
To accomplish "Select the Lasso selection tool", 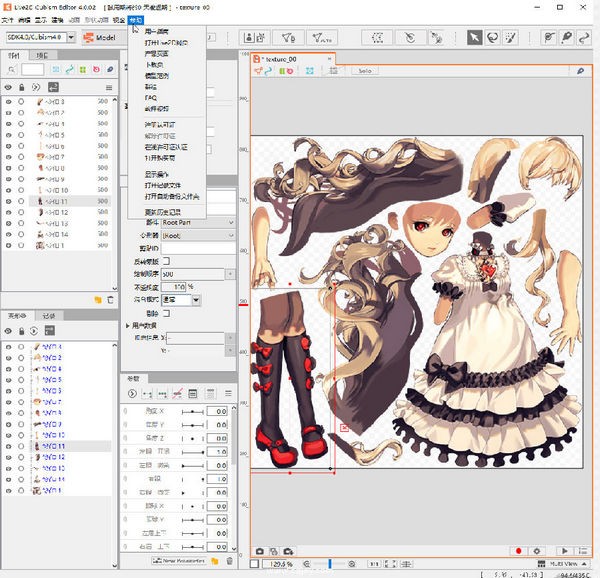I will click(x=492, y=37).
